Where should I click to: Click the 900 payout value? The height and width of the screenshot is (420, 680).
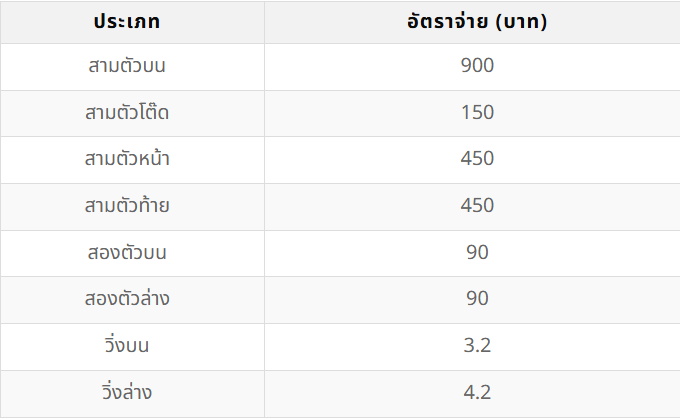click(x=477, y=66)
